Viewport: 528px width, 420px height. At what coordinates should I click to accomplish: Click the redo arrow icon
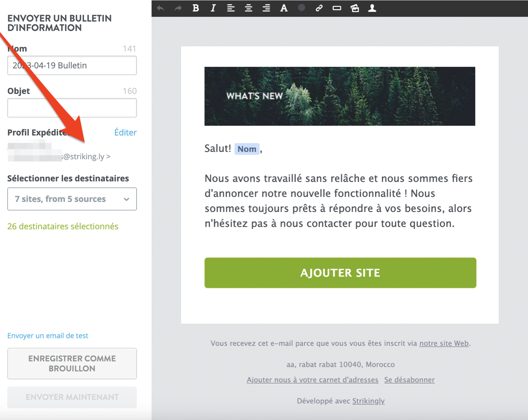[178, 8]
